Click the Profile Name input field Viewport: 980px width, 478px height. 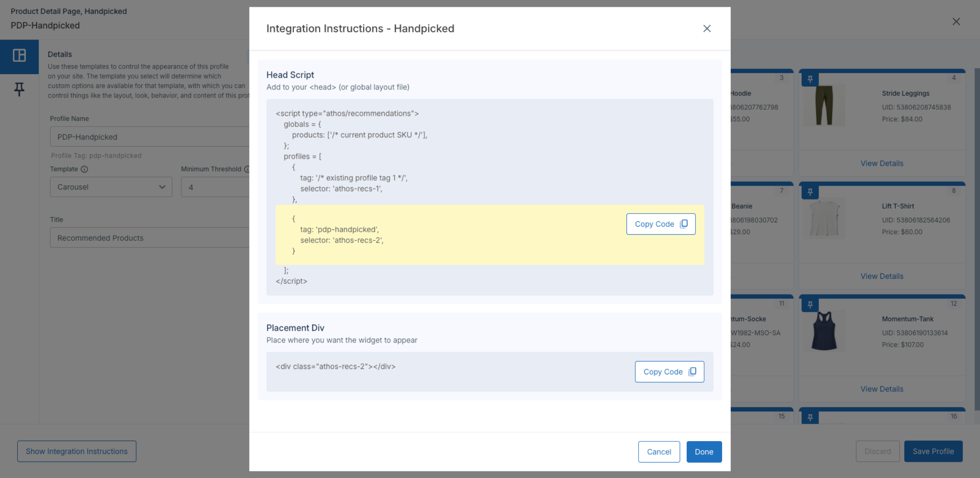149,137
